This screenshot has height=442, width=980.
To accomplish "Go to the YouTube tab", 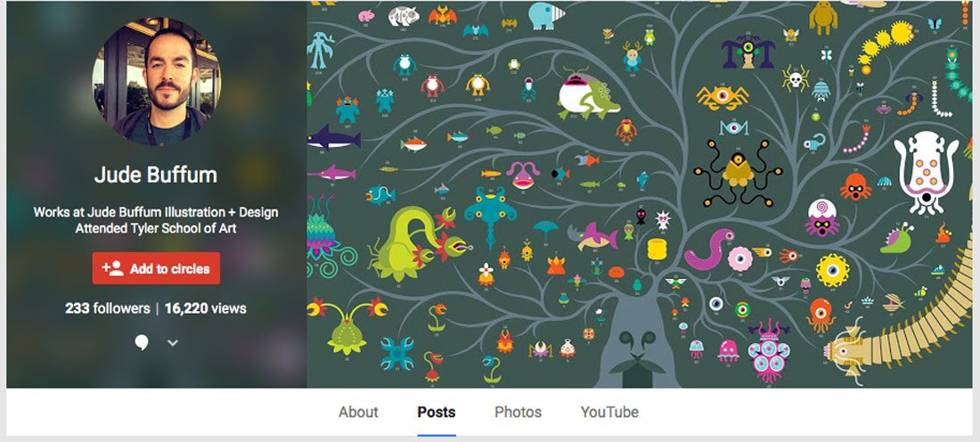I will click(609, 412).
